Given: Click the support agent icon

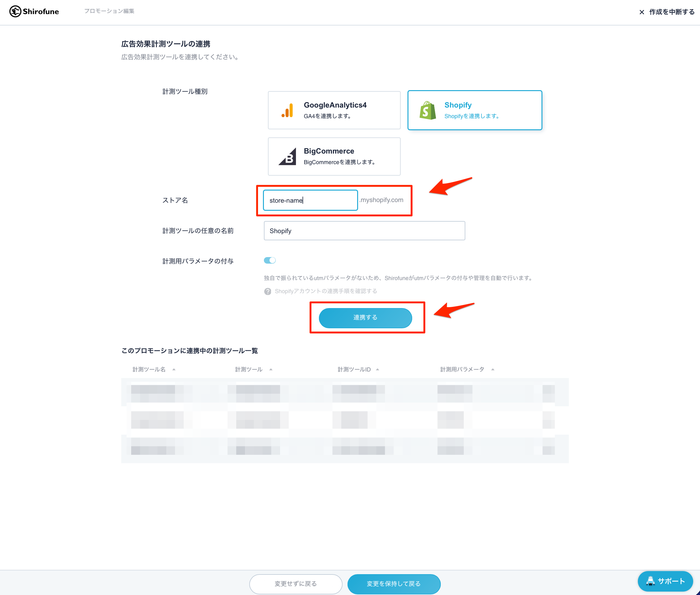Looking at the screenshot, I should (651, 581).
